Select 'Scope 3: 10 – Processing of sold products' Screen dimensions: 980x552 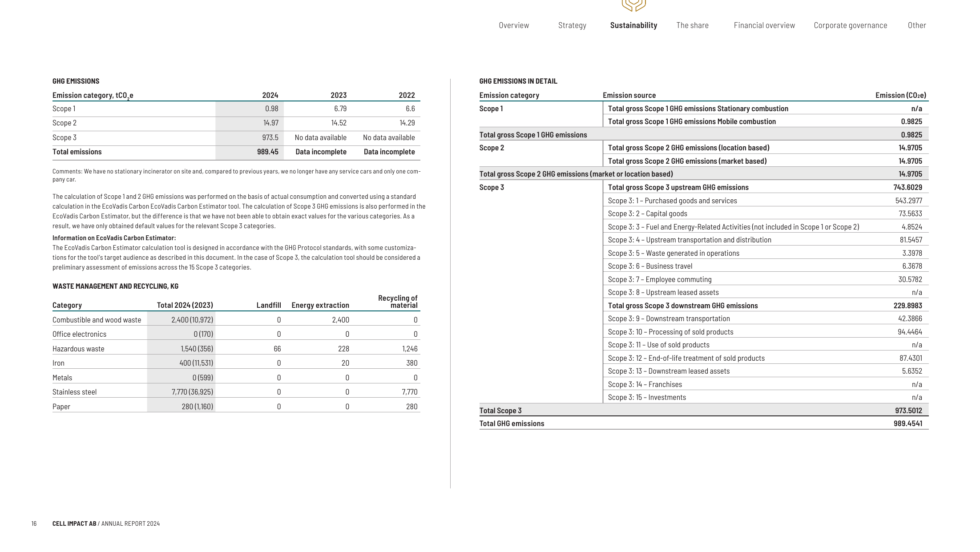670,332
